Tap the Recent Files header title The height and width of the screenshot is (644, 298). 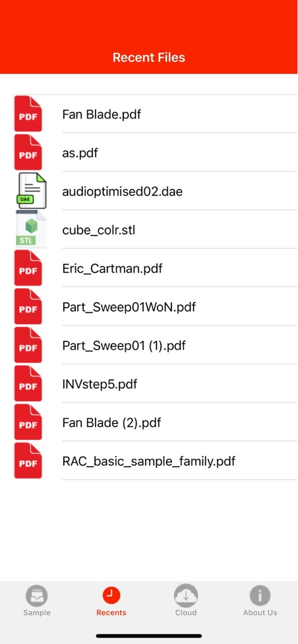[149, 57]
